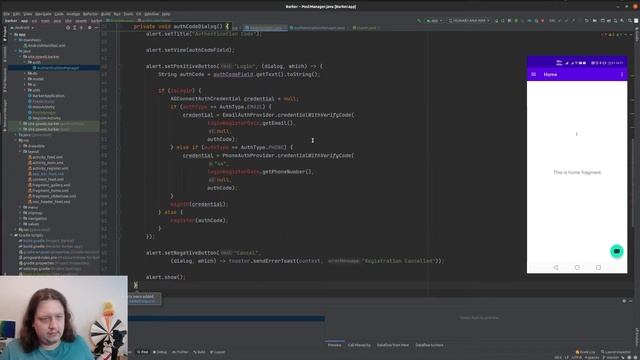Open the Navigate menu
The width and height of the screenshot is (640, 360).
click(43, 14)
